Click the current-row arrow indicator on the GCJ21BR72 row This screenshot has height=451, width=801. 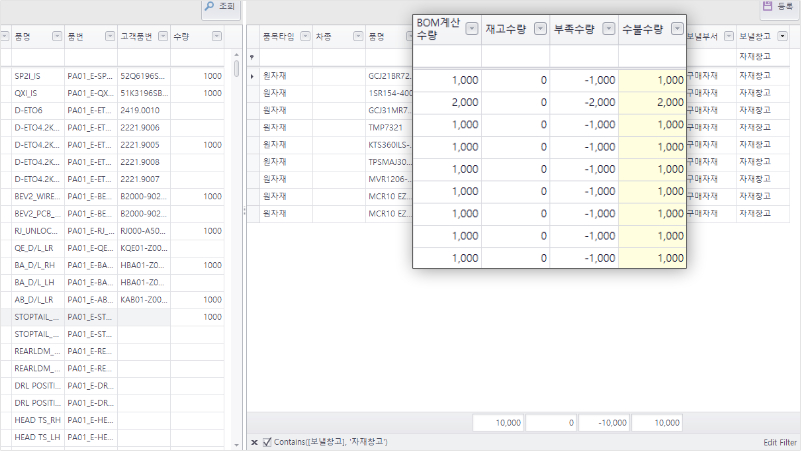click(252, 77)
